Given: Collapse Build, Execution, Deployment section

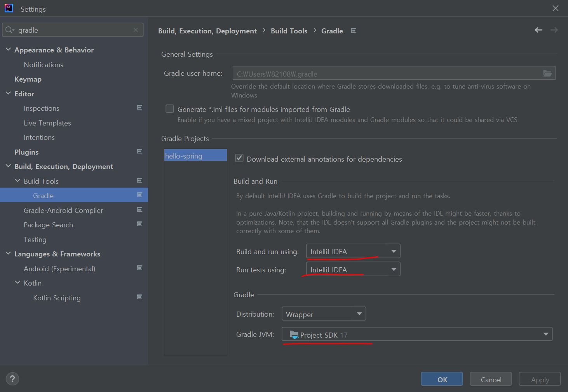Looking at the screenshot, I should click(8, 166).
